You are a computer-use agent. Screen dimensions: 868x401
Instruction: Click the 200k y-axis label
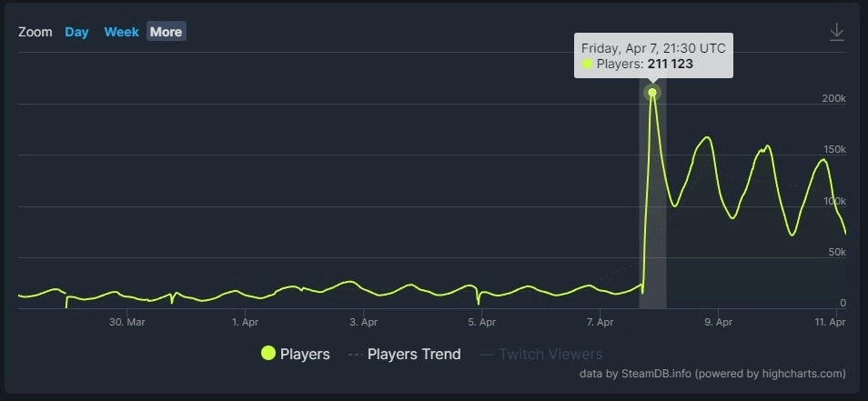pyautogui.click(x=835, y=97)
